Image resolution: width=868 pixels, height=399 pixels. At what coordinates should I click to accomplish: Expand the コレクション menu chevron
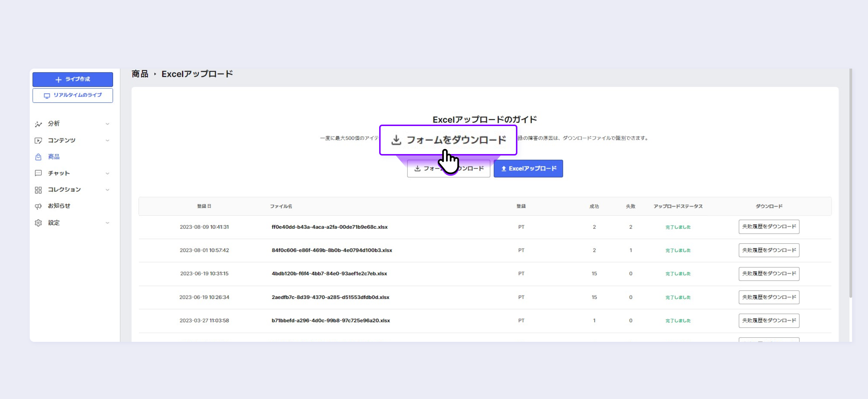point(107,190)
